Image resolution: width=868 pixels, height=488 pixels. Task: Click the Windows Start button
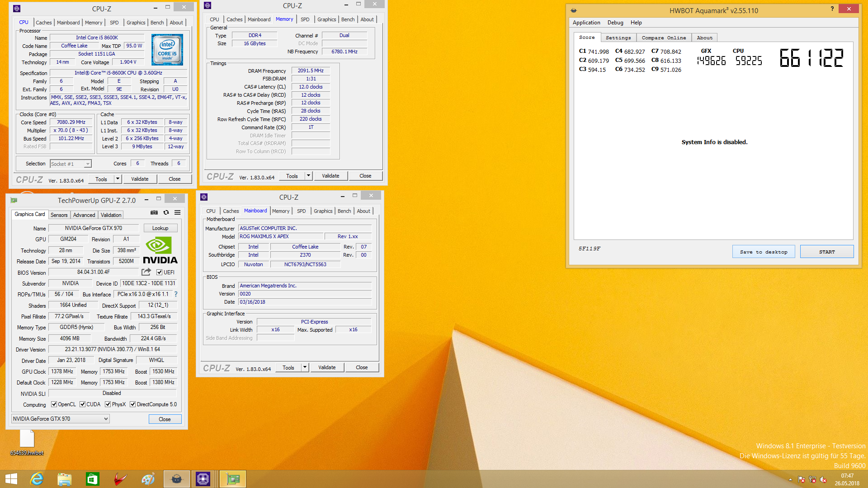tap(11, 479)
